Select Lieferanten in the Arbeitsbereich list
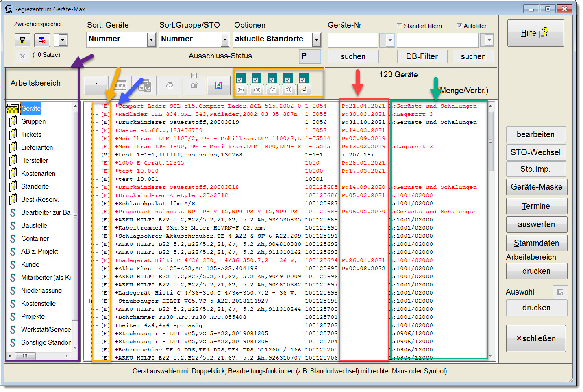 37,147
